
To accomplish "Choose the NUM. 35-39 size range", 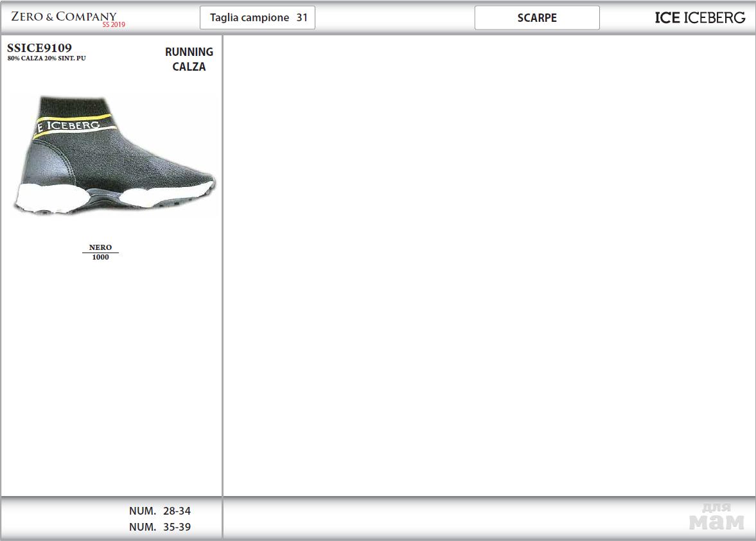I will click(160, 527).
